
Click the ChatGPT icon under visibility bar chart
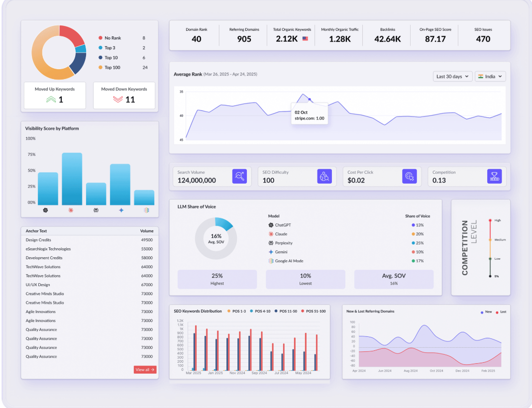click(x=46, y=210)
